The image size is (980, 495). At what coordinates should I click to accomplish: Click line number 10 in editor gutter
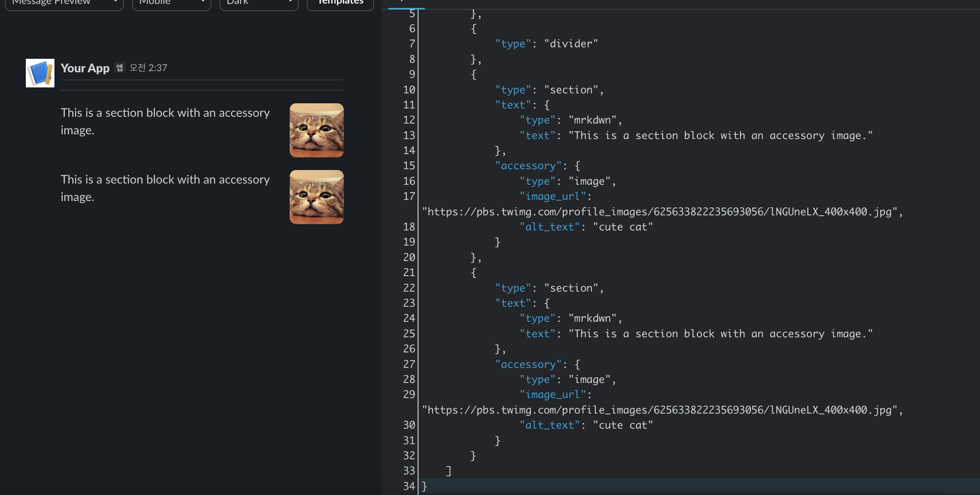[x=409, y=90]
